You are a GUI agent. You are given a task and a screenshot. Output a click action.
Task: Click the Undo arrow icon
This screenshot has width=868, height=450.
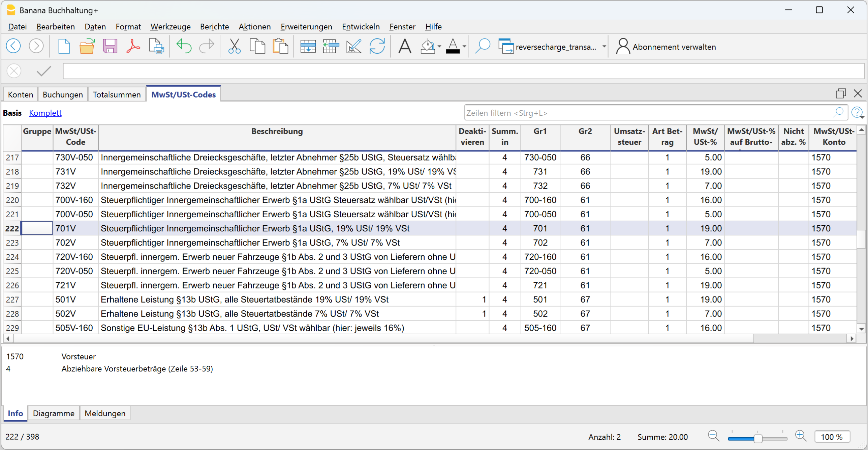[184, 46]
